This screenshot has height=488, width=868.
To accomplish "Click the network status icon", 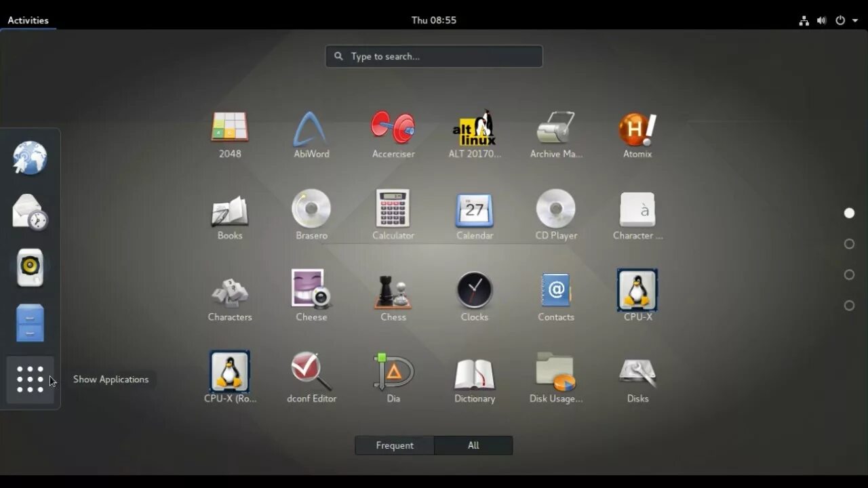I will tap(804, 20).
